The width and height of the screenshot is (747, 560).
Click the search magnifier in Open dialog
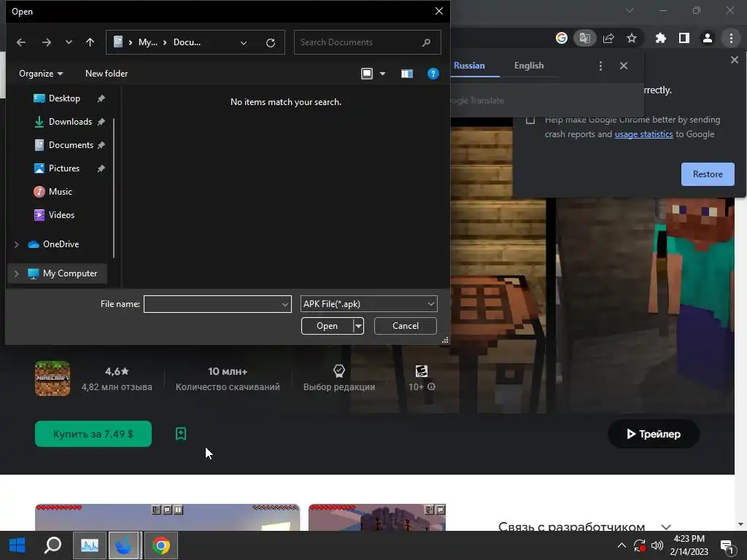(426, 42)
